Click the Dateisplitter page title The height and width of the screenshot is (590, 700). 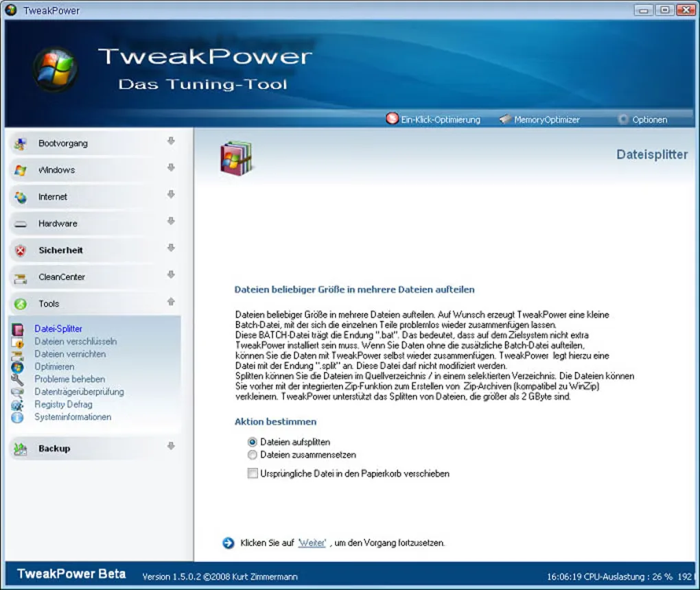pyautogui.click(x=652, y=155)
